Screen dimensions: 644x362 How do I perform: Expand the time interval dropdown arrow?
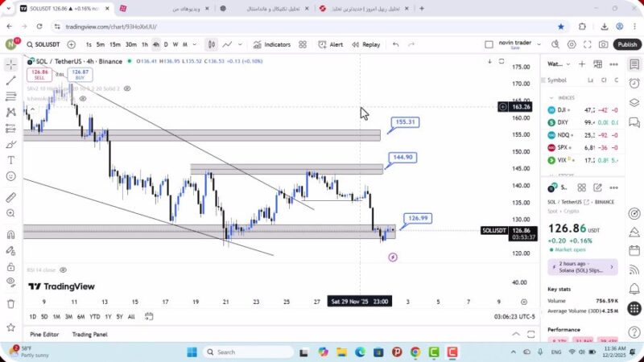click(x=196, y=45)
